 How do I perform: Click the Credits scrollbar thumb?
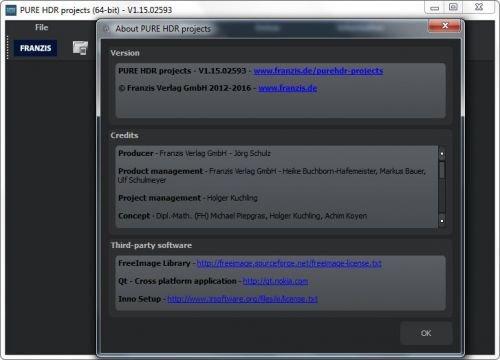point(442,170)
